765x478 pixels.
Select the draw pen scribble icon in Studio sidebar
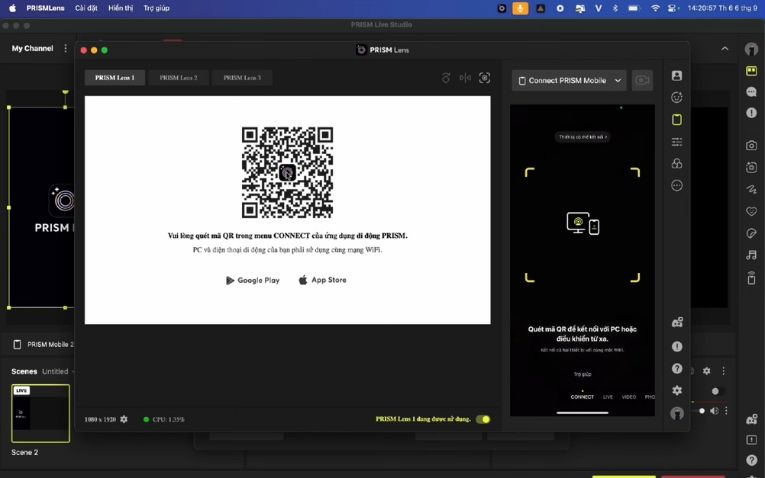click(751, 189)
